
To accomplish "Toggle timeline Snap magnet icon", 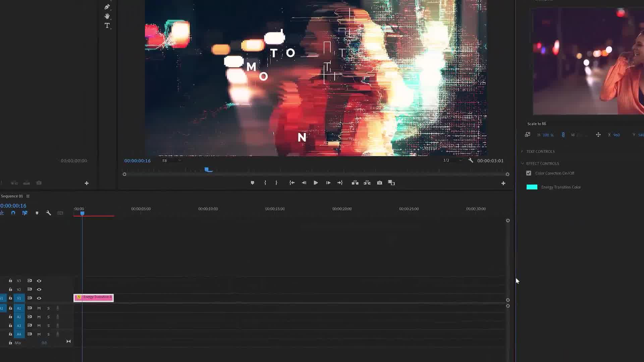I will (x=13, y=213).
